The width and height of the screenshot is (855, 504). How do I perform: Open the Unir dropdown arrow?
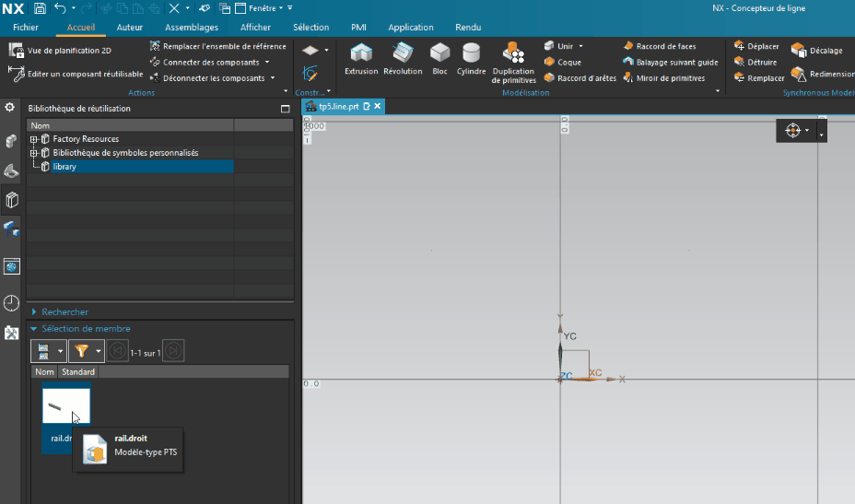pyautogui.click(x=580, y=46)
